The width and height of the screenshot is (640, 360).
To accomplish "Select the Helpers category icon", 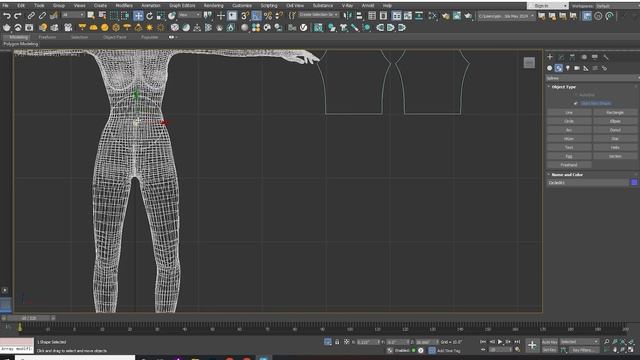I will (x=586, y=68).
